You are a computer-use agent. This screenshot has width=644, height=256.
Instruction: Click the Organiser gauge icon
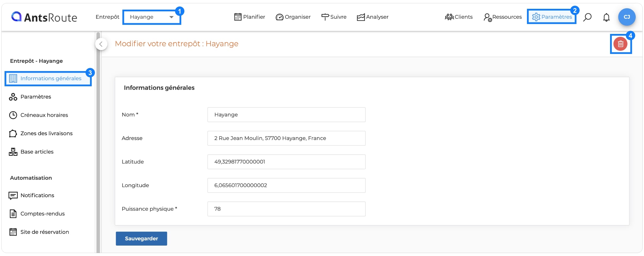pyautogui.click(x=279, y=17)
